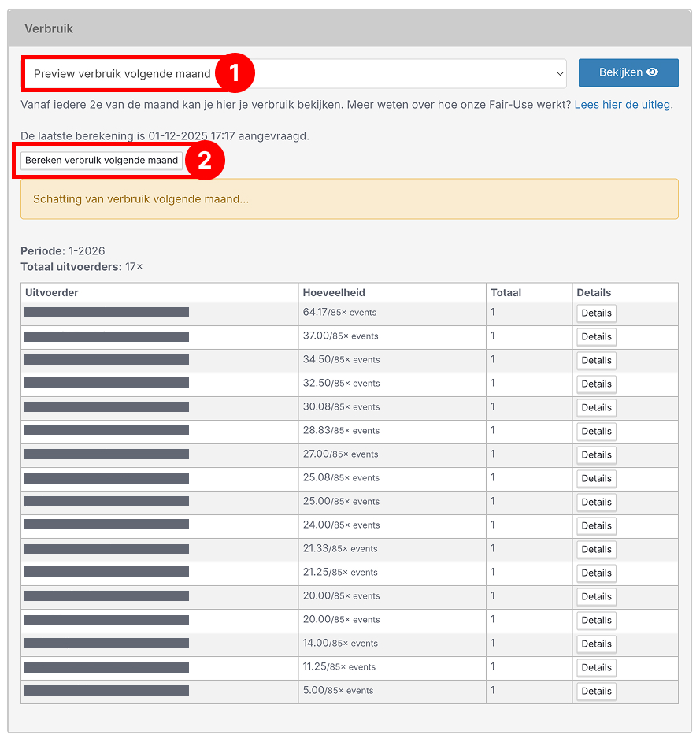Screen dimensions: 700x742
Task: Open Details for the 25.08 row
Action: 596,479
